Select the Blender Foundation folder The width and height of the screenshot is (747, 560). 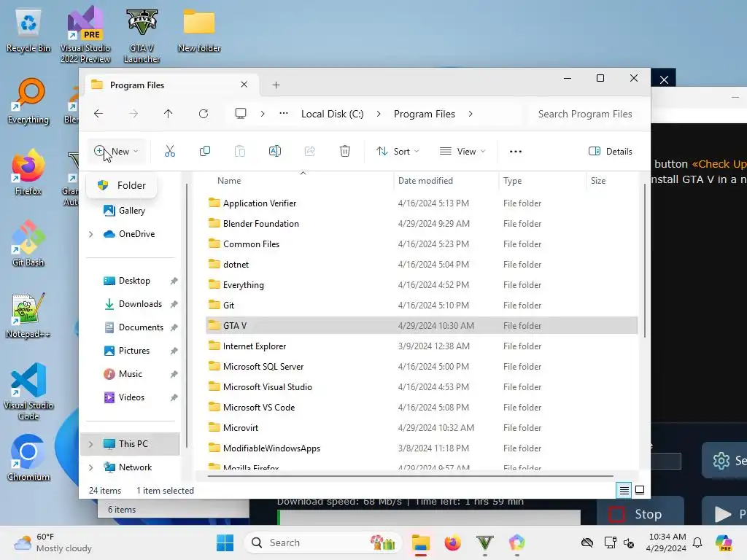point(422,223)
